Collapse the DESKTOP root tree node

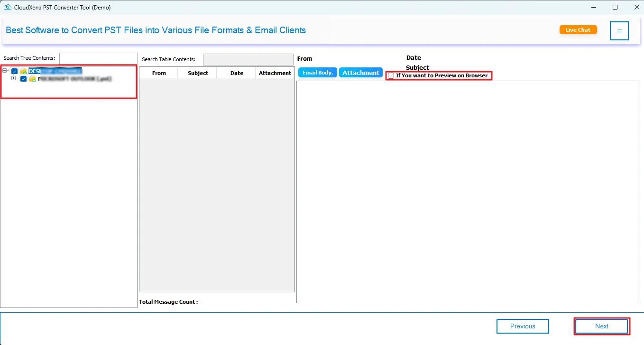pyautogui.click(x=5, y=71)
